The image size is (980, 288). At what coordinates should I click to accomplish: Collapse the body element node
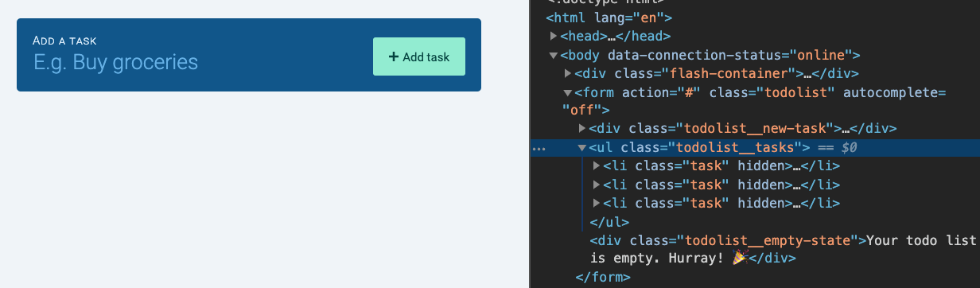[x=554, y=55]
